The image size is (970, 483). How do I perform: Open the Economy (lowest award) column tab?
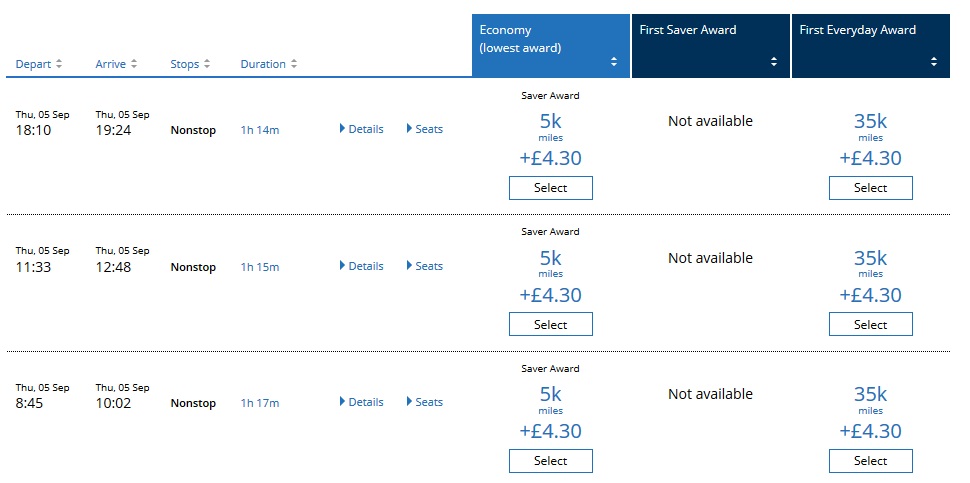(x=540, y=39)
